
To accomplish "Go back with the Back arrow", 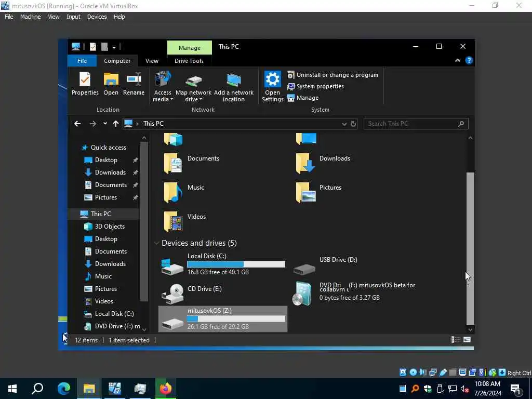I will 77,124.
